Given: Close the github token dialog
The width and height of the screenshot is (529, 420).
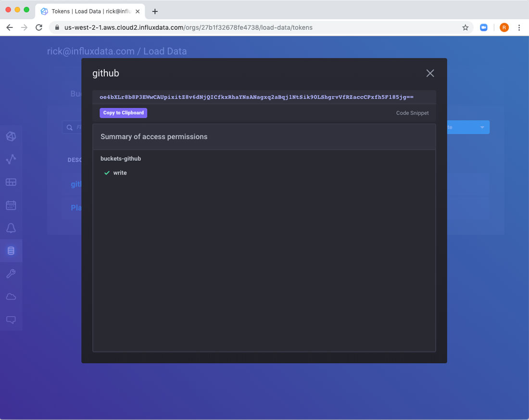Looking at the screenshot, I should [430, 73].
